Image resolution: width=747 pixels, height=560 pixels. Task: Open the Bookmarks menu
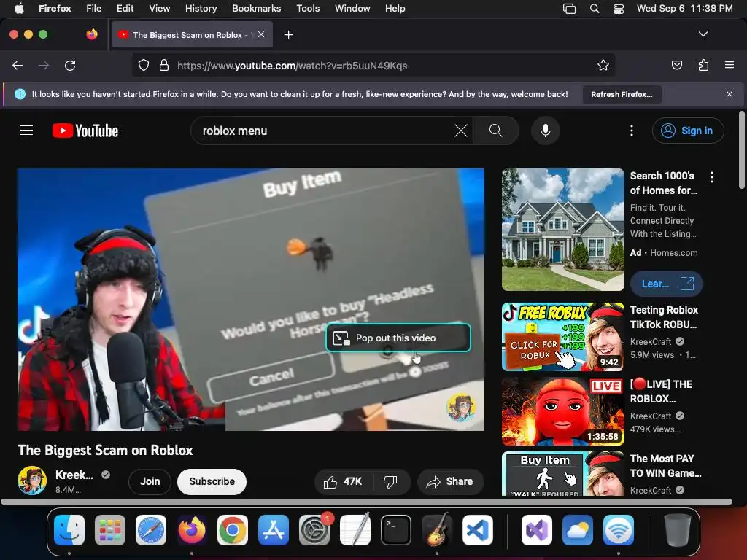tap(256, 9)
